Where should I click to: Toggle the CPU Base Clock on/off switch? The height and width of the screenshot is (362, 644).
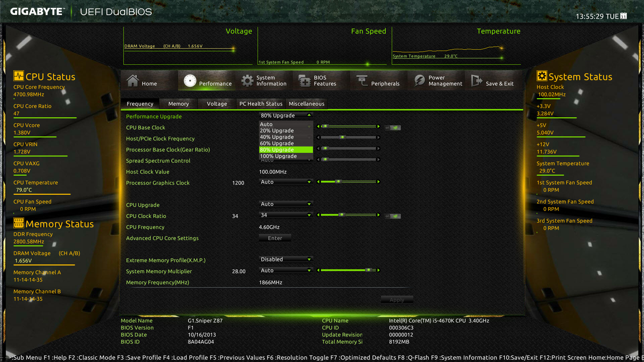tap(392, 128)
